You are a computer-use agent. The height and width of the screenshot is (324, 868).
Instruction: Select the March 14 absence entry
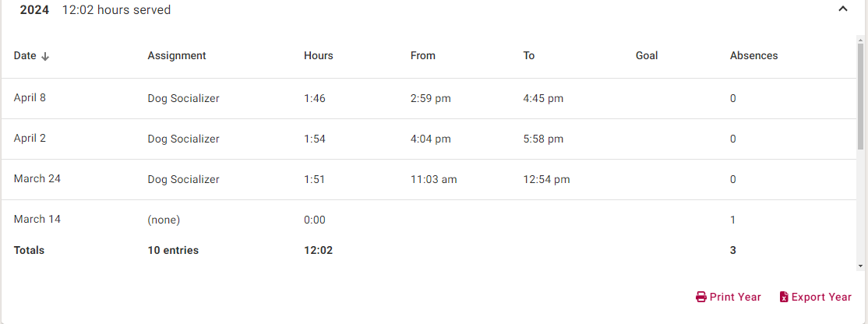click(37, 220)
